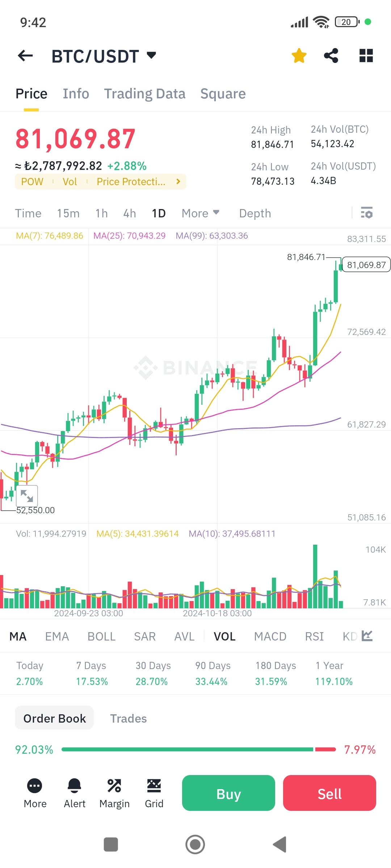Expand chart to fullscreen mode

pyautogui.click(x=27, y=495)
